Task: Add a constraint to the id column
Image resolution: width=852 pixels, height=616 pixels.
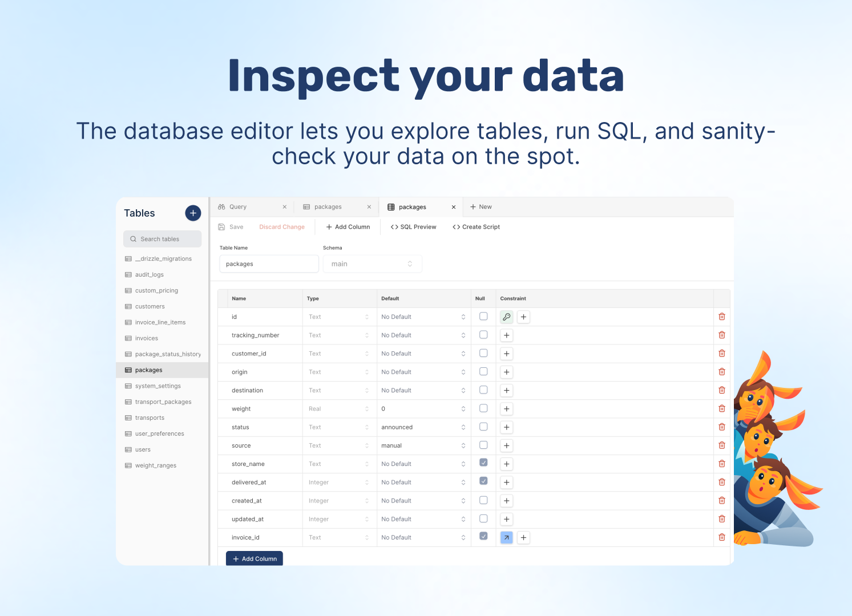Action: pyautogui.click(x=523, y=317)
